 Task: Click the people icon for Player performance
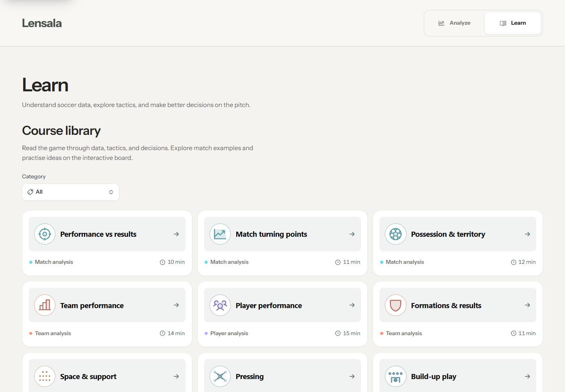[220, 305]
